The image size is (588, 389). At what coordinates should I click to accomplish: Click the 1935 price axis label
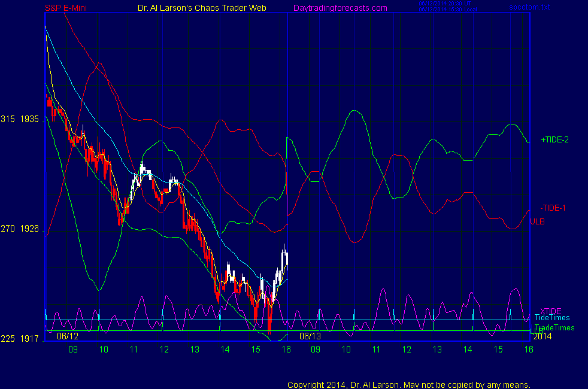[x=30, y=119]
